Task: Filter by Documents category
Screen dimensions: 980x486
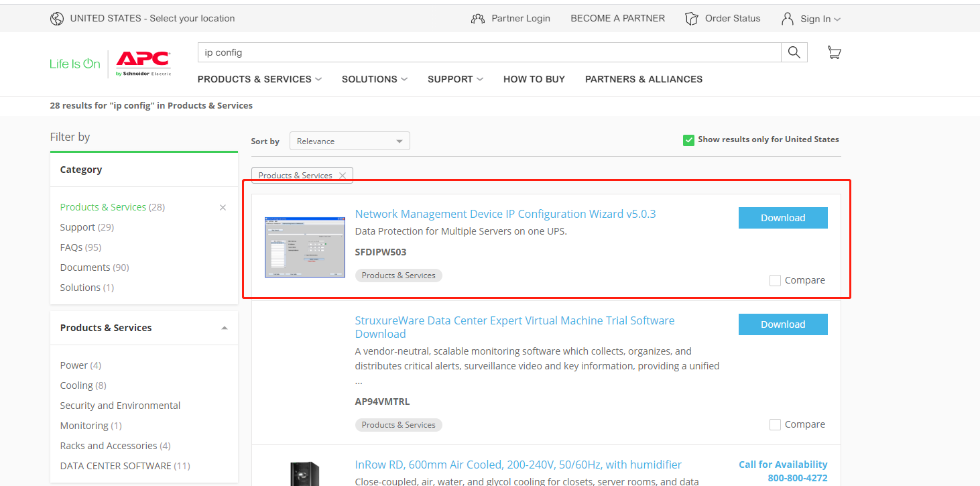Action: point(95,267)
